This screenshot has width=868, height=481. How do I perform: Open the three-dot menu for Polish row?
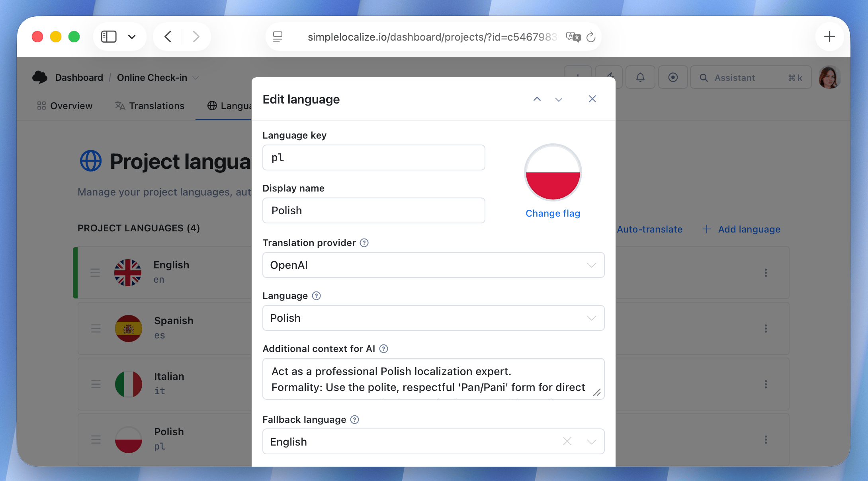(x=766, y=440)
